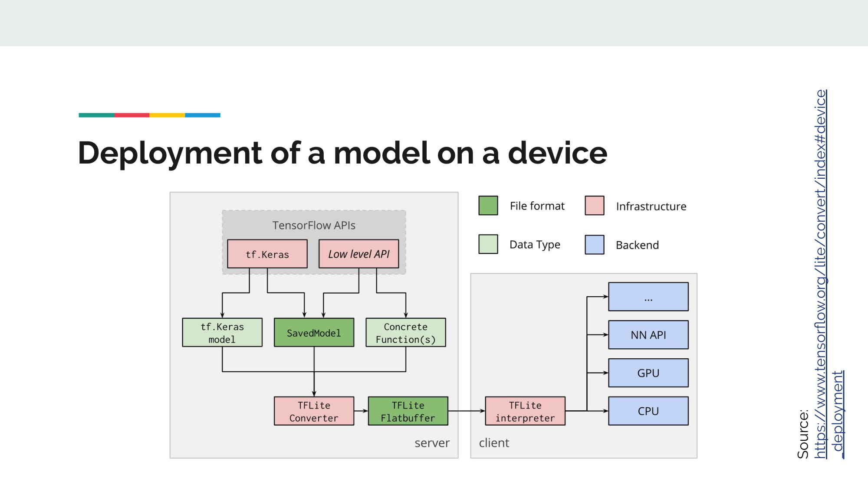Select the Low level API box

click(358, 254)
